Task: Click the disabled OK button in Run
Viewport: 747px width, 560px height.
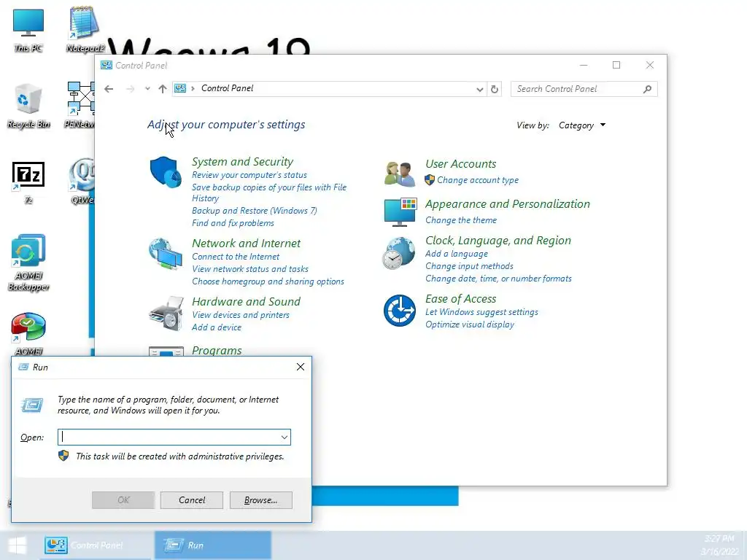Action: click(123, 500)
